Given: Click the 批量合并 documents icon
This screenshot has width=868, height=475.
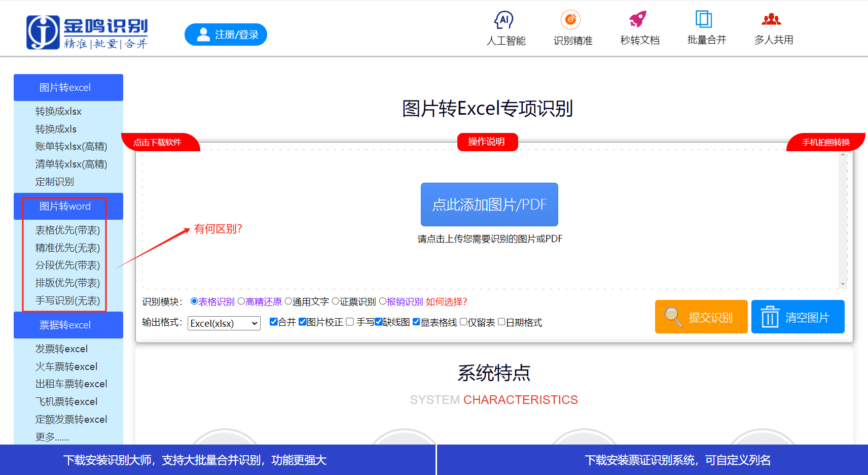Looking at the screenshot, I should pyautogui.click(x=704, y=19).
